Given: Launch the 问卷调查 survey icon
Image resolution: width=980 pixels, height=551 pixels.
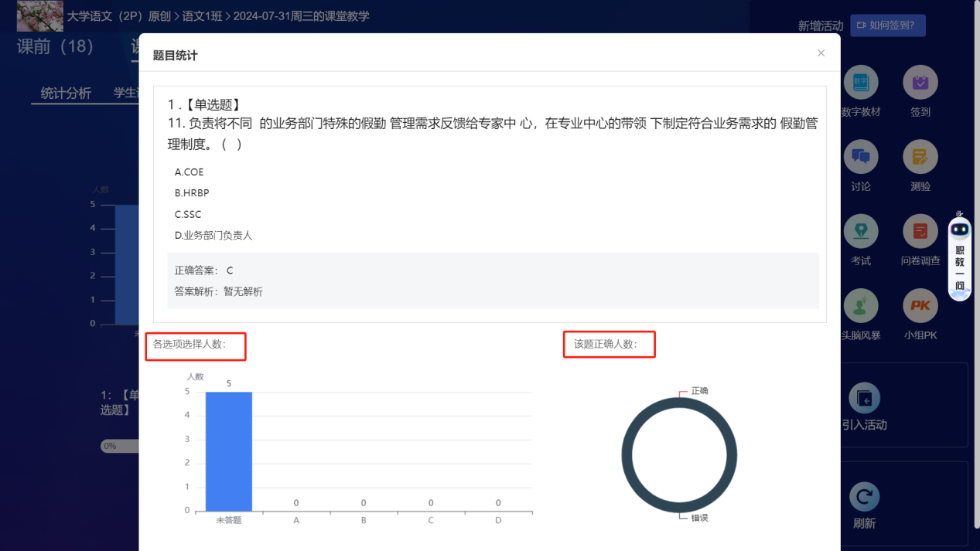Looking at the screenshot, I should pos(920,231).
